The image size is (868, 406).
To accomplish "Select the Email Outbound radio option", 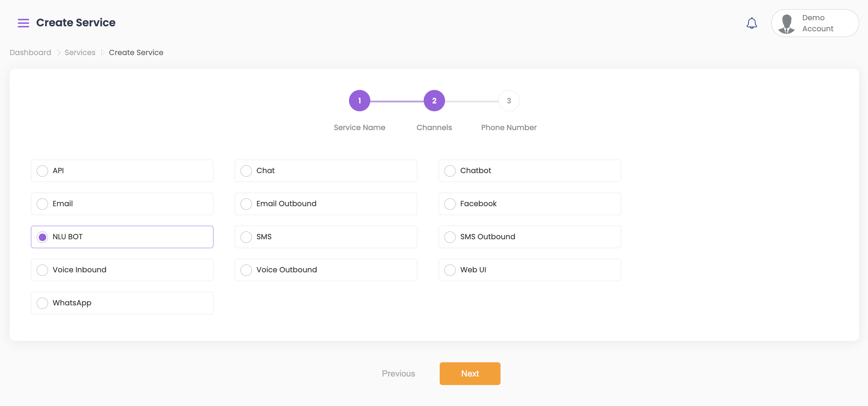I will coord(246,204).
